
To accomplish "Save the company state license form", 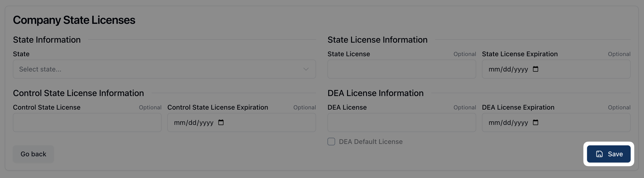I will pos(608,154).
